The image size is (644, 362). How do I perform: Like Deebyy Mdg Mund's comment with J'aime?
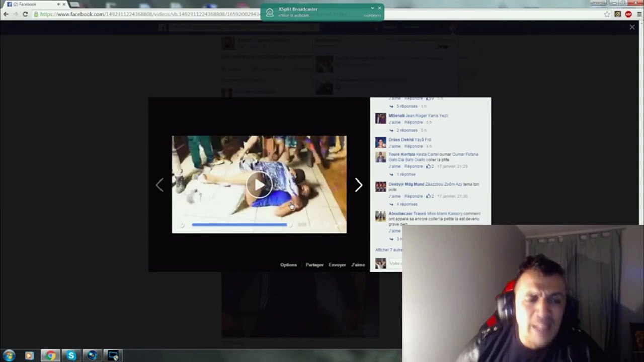[394, 196]
